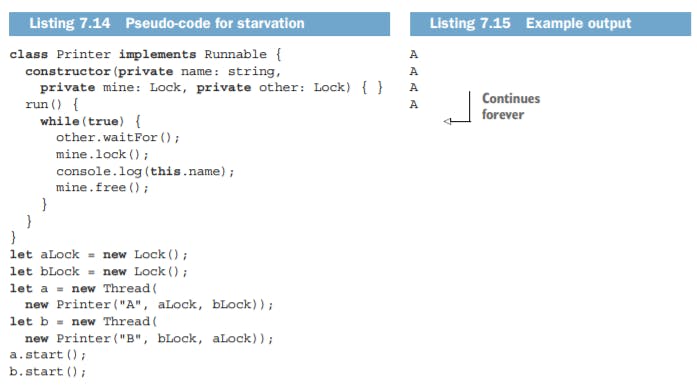
Task: Click the constructor keyword
Action: coord(68,71)
